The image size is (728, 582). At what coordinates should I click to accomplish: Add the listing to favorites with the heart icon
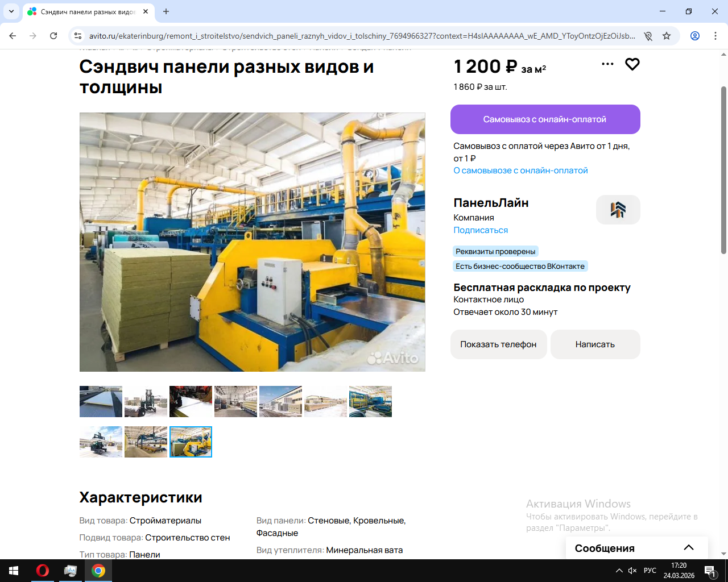[x=632, y=64]
